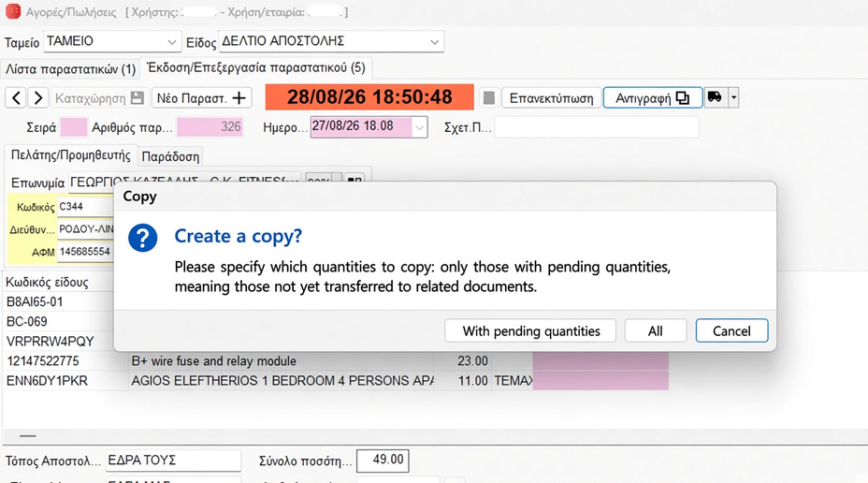Click the Διεύθυνση address field
The width and height of the screenshot is (868, 483).
pos(86,228)
